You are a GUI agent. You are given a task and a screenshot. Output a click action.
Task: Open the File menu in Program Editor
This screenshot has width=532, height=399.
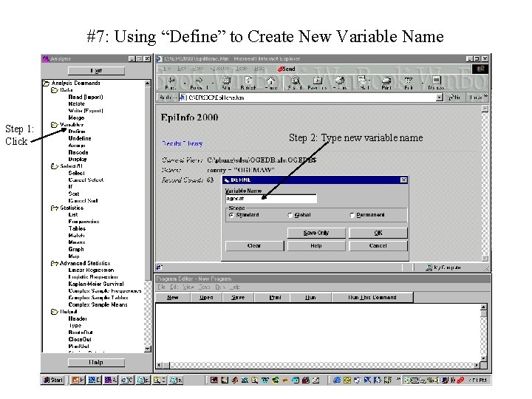pyautogui.click(x=161, y=287)
